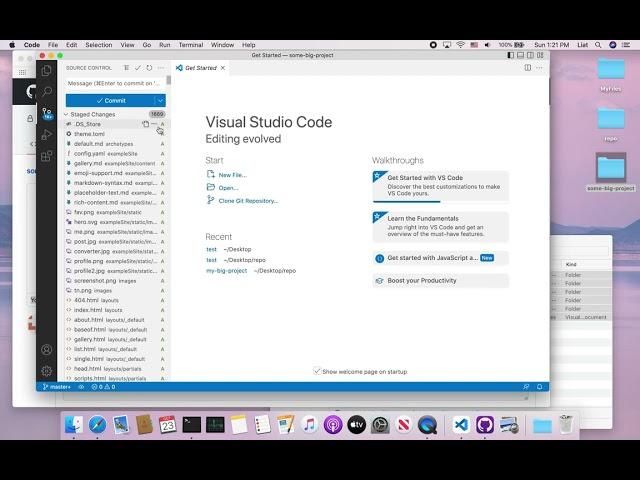The height and width of the screenshot is (480, 640).
Task: Open Terminal from the Dock
Action: coord(191,425)
